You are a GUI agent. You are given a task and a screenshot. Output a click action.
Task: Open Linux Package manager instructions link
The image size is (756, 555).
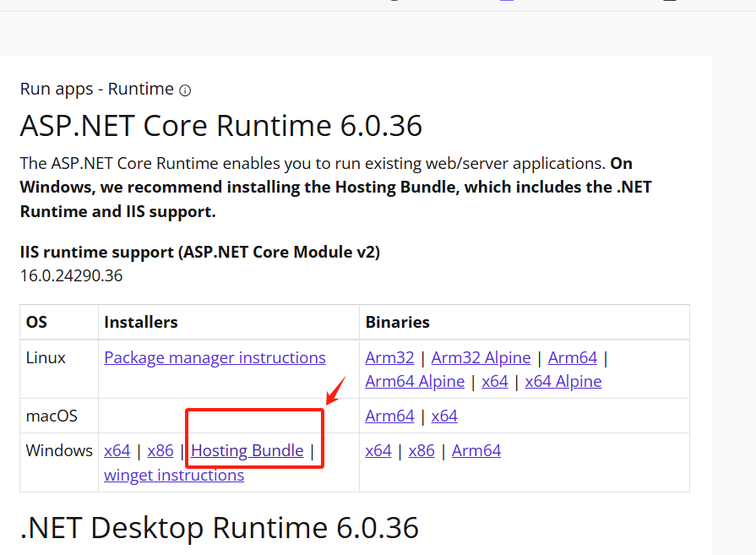click(215, 358)
